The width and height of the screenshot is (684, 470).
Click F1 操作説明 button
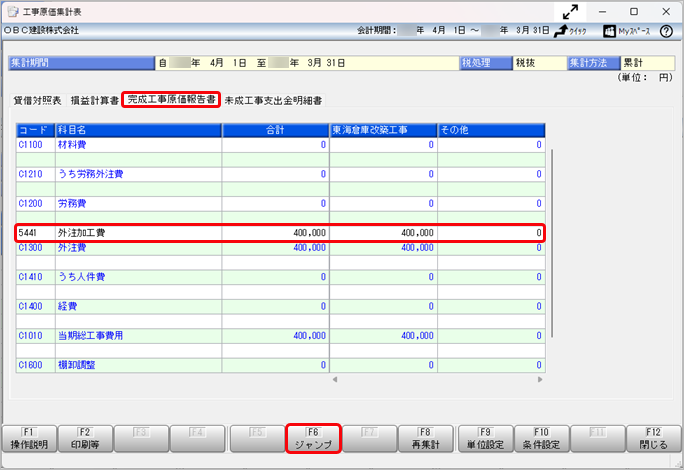pyautogui.click(x=29, y=439)
